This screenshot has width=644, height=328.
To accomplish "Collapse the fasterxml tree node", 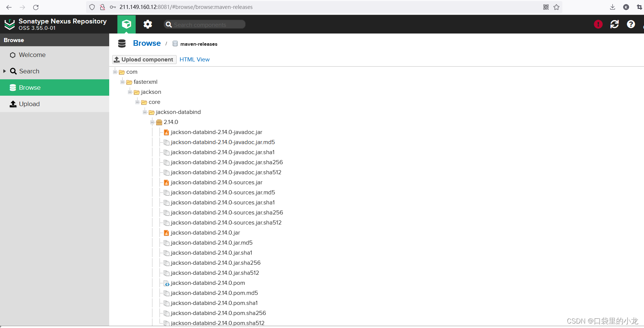I will [123, 82].
